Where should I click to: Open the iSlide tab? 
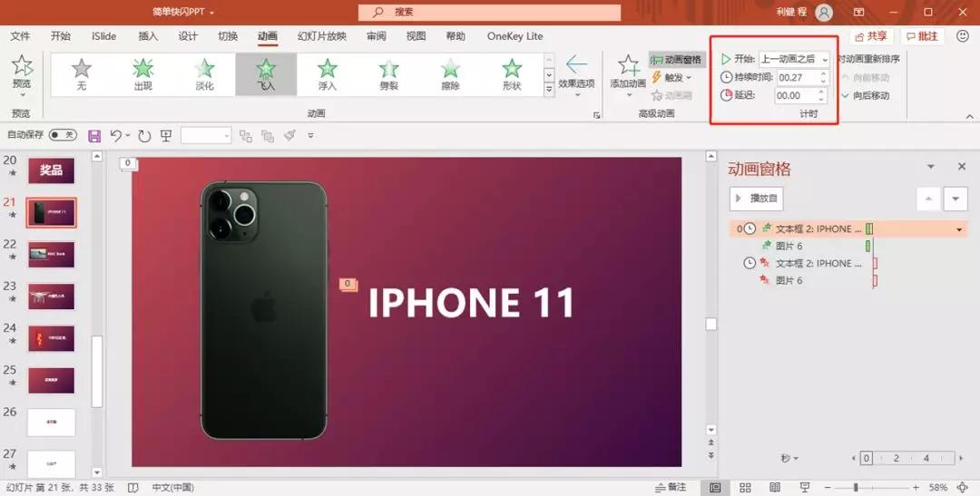103,36
